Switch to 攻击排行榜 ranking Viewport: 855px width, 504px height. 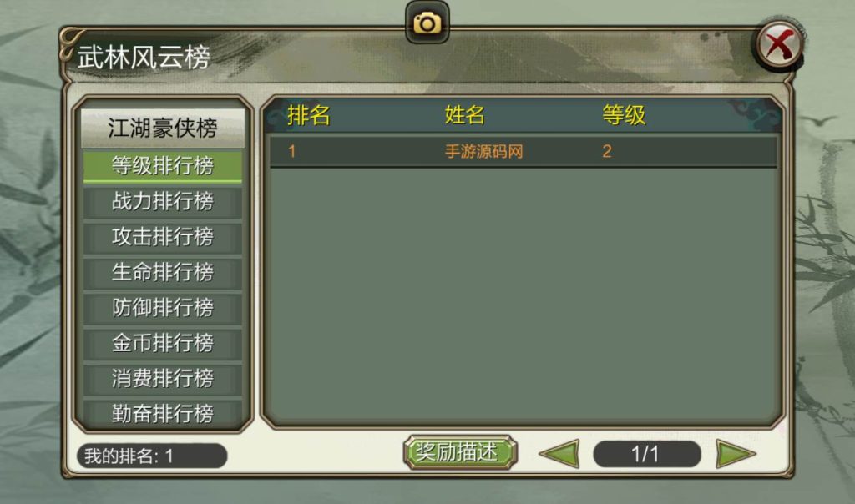click(163, 236)
